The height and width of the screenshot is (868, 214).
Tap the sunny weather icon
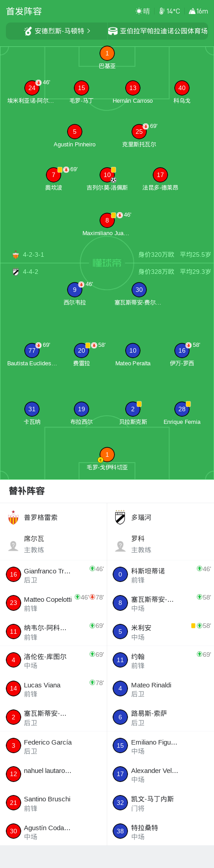click(x=139, y=11)
